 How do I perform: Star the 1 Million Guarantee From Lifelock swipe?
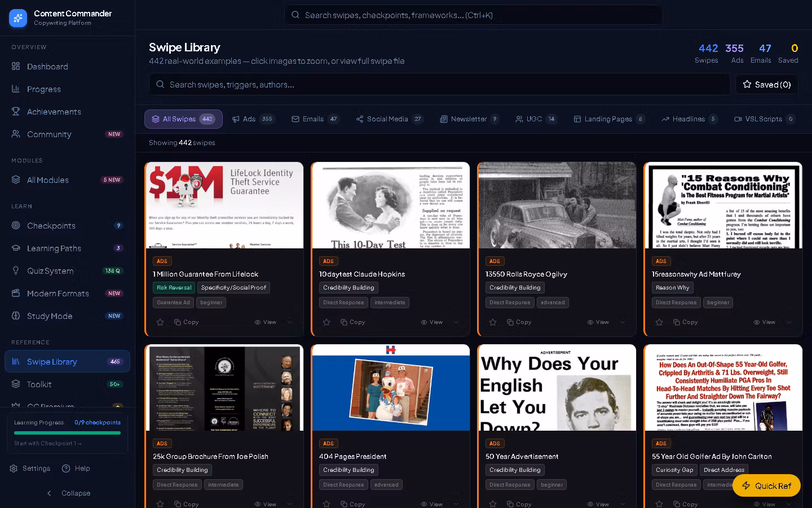160,322
